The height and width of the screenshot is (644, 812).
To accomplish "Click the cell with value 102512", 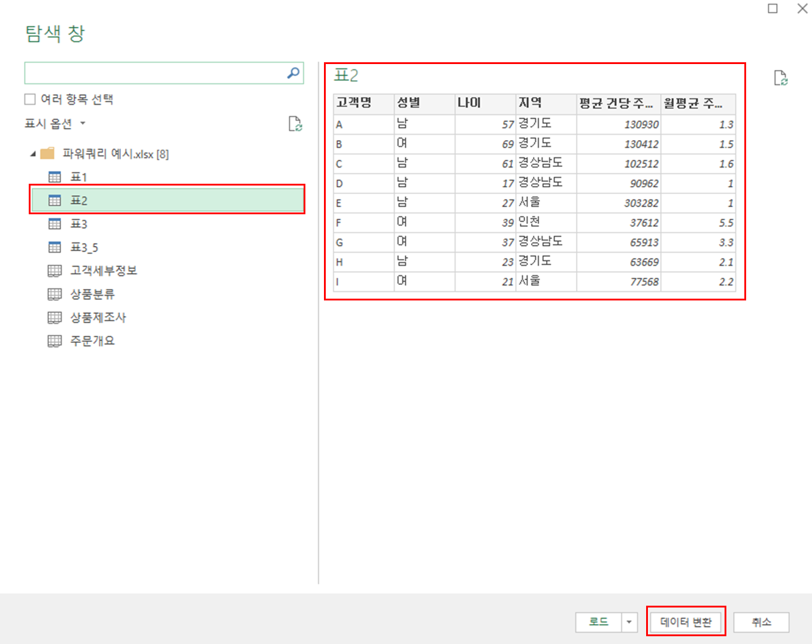I will [x=619, y=164].
